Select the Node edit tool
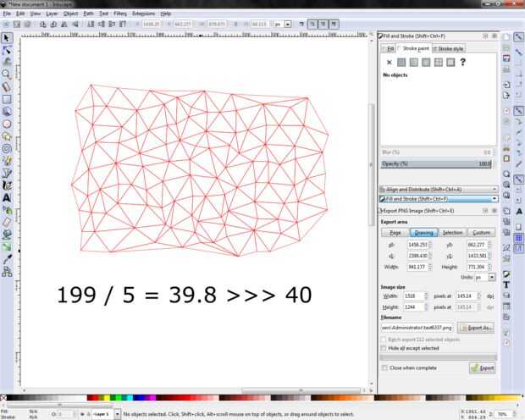The width and height of the screenshot is (525, 420). pos(7,50)
